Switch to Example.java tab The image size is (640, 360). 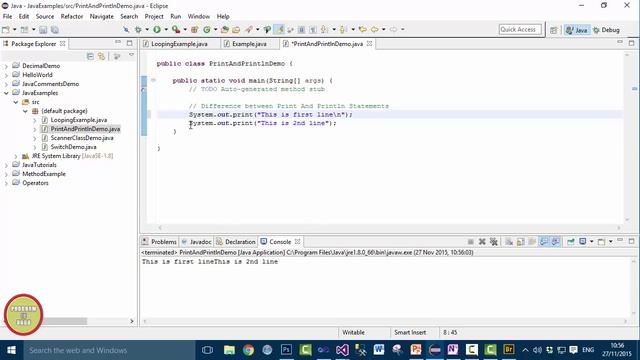(249, 44)
